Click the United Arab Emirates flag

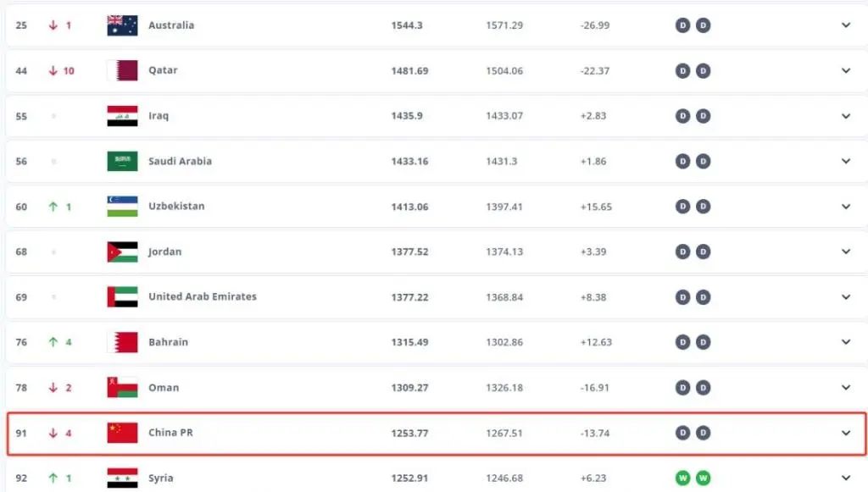tap(122, 297)
